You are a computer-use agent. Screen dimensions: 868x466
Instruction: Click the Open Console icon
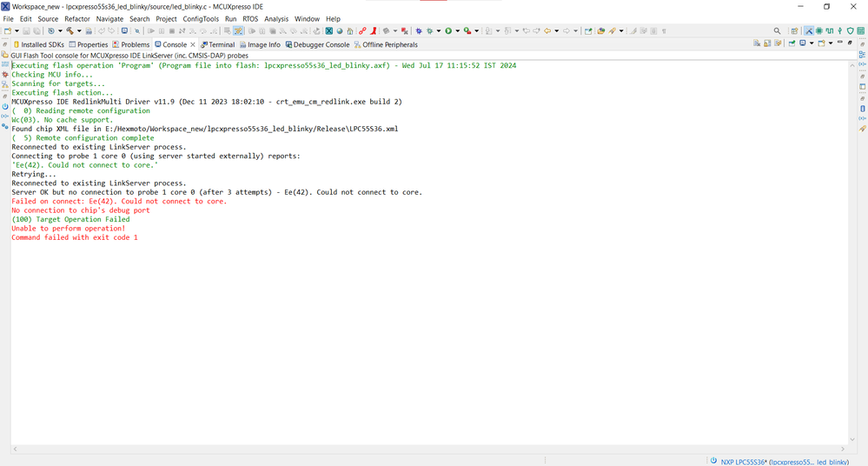(821, 43)
